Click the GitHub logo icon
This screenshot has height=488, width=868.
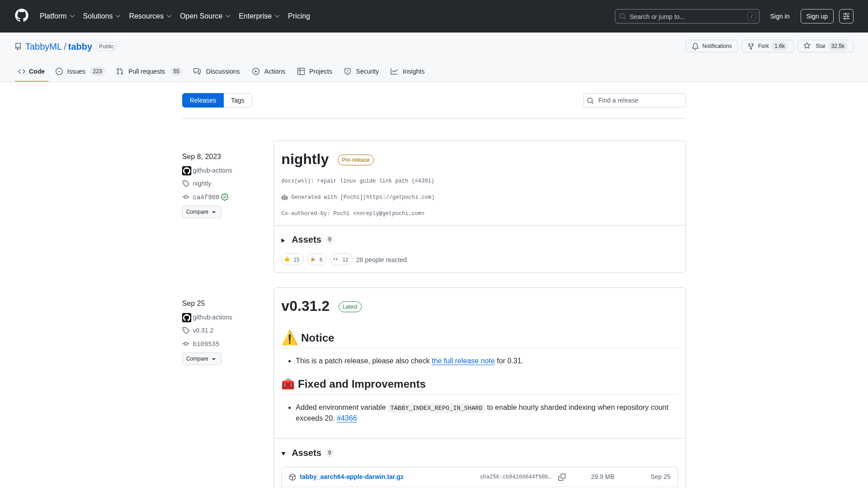click(x=22, y=16)
